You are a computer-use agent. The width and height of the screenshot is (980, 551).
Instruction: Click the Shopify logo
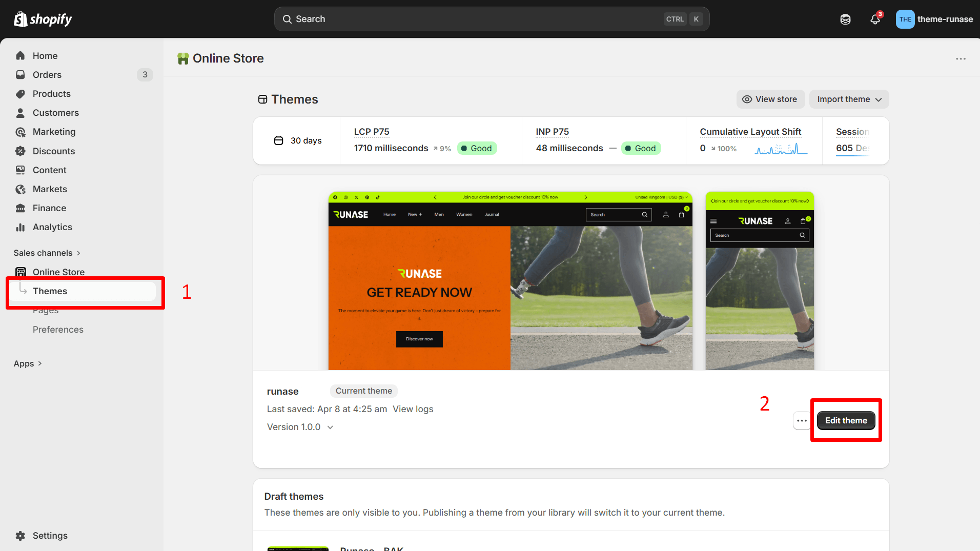point(43,19)
